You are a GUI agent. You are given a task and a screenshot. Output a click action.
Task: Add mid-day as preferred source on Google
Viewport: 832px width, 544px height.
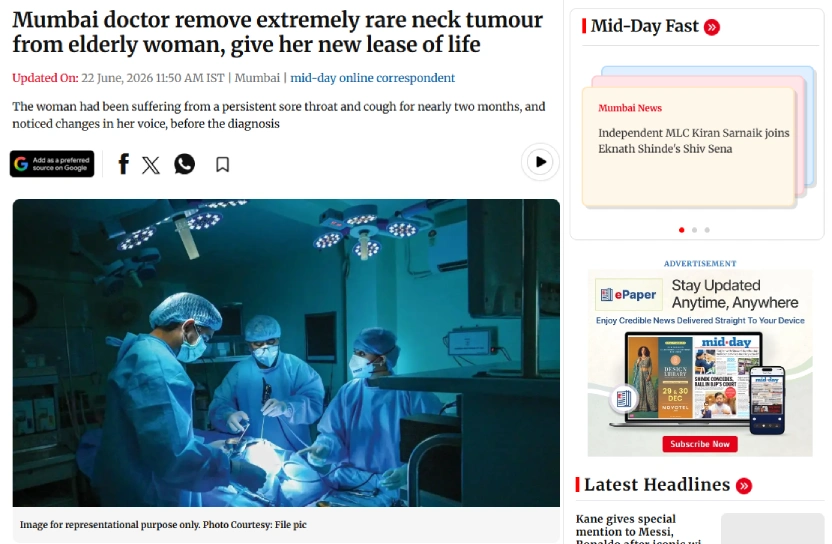[52, 164]
